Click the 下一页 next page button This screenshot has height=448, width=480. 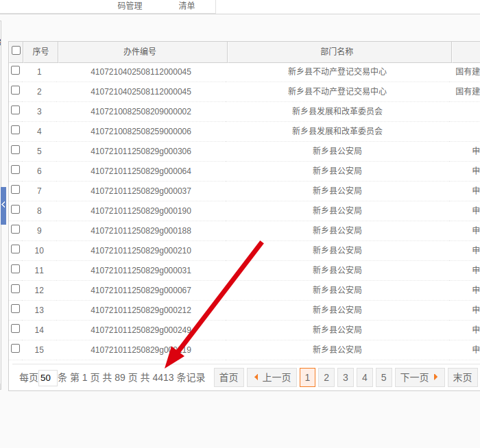[x=420, y=377]
